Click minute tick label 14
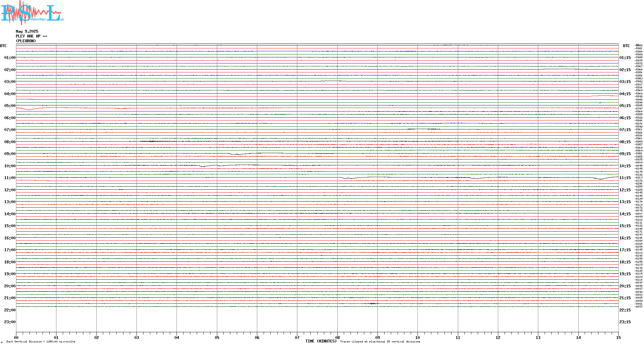Screen dimensions: 644x346 pos(578,337)
